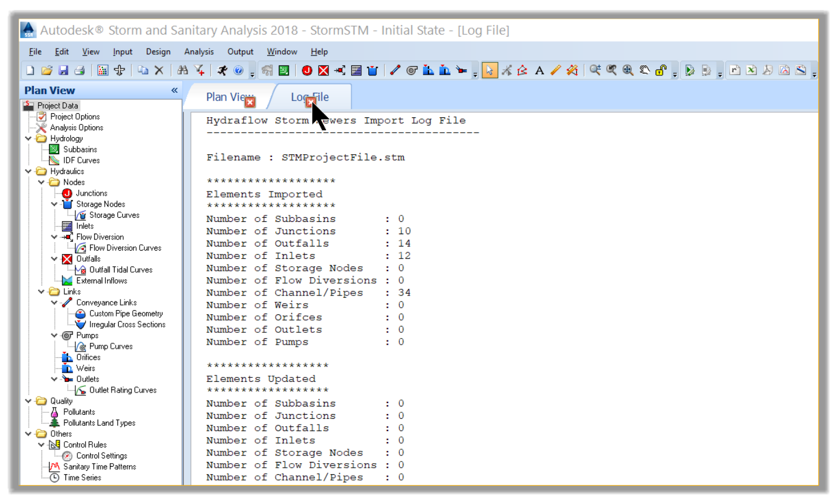
Task: Print using the printer toolbar icon
Action: tap(79, 71)
